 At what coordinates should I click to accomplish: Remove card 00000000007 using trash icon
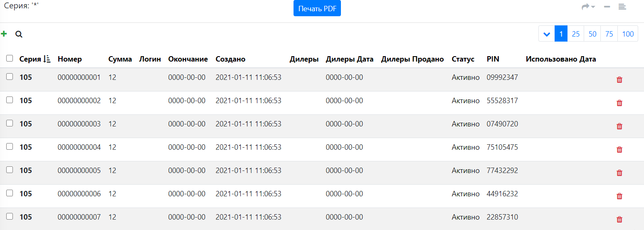tap(619, 220)
